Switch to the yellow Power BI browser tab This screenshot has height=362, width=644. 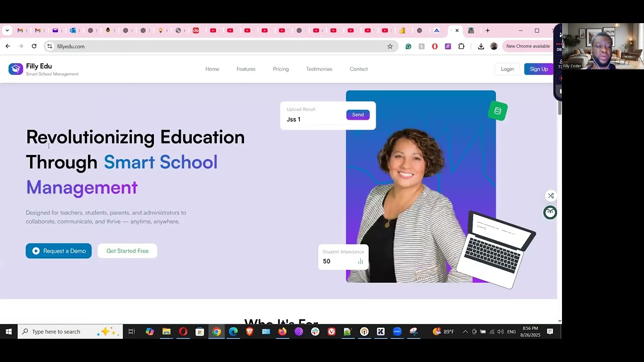pos(402,31)
